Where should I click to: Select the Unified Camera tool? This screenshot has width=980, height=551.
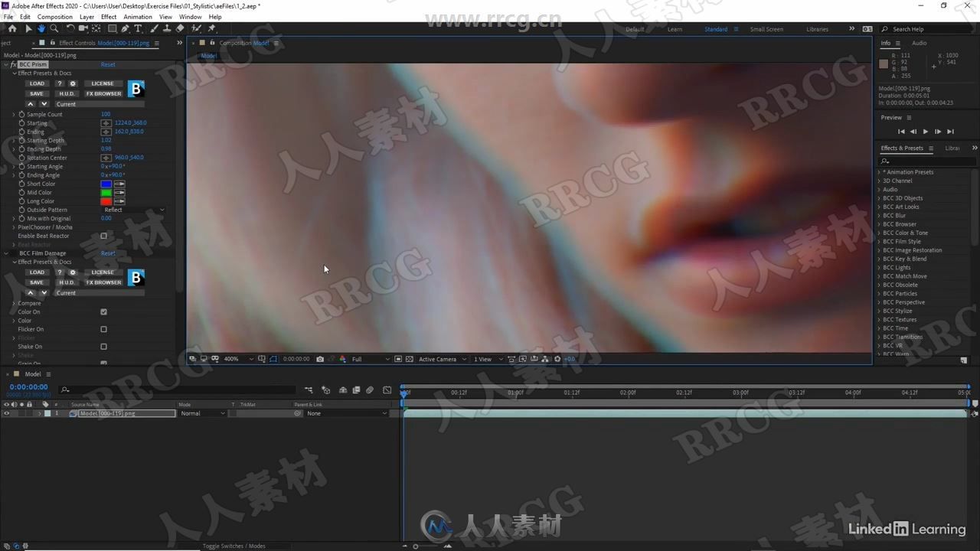83,28
